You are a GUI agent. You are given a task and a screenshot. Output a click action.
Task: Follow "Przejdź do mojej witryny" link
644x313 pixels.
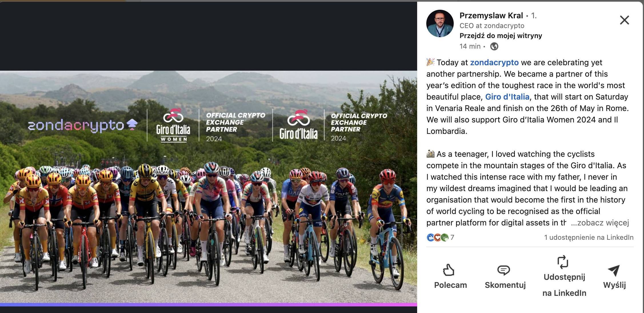(x=501, y=35)
